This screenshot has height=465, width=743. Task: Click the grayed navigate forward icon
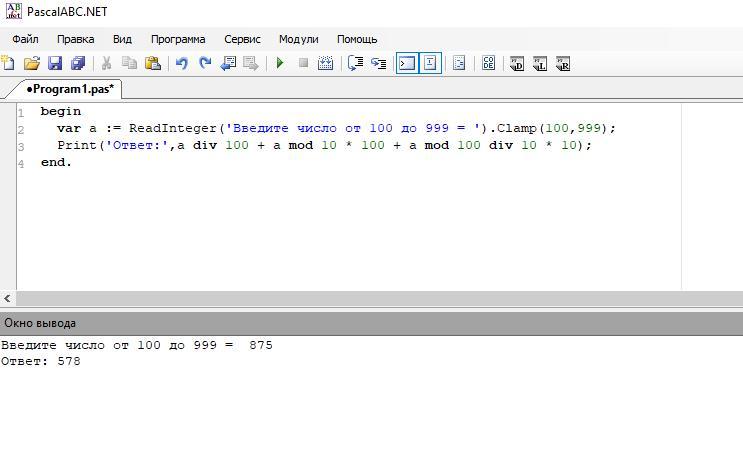(251, 63)
